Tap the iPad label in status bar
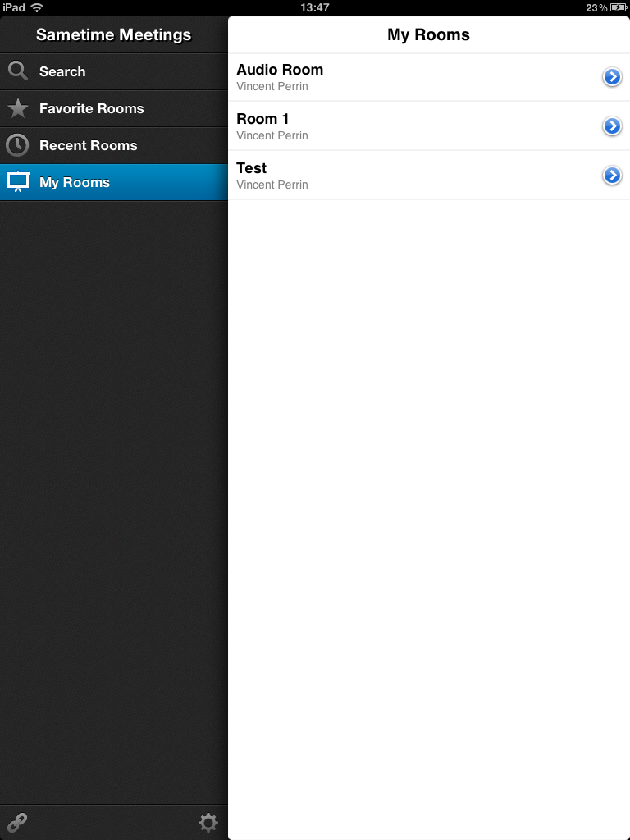630x840 pixels. [x=14, y=7]
